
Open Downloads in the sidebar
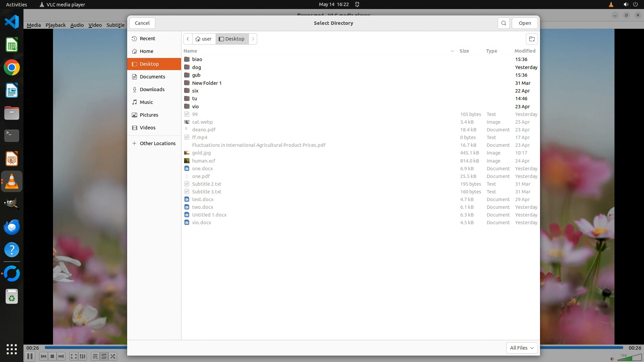(152, 89)
